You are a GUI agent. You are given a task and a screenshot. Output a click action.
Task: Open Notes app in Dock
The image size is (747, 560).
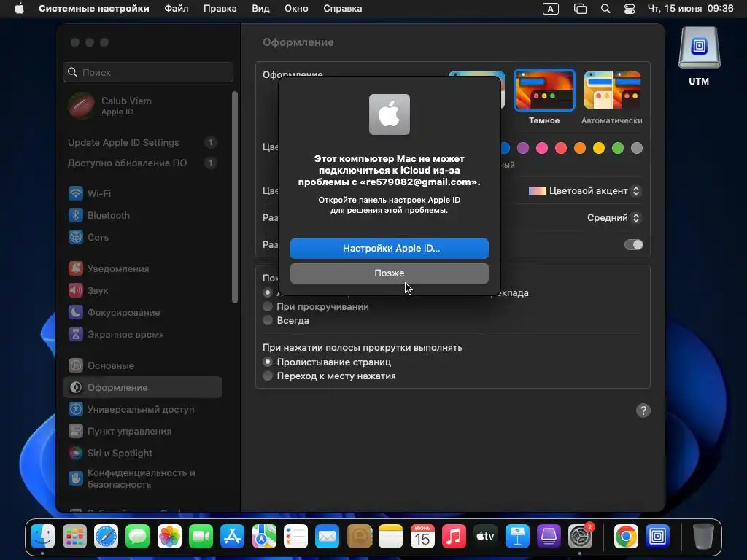pyautogui.click(x=390, y=537)
